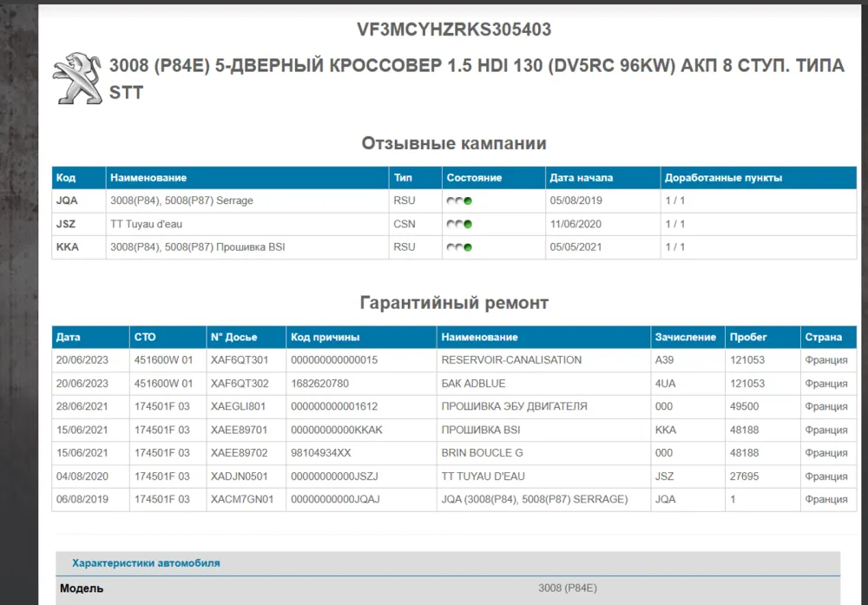
Task: Click the date 04/08/2020
Action: pos(82,476)
